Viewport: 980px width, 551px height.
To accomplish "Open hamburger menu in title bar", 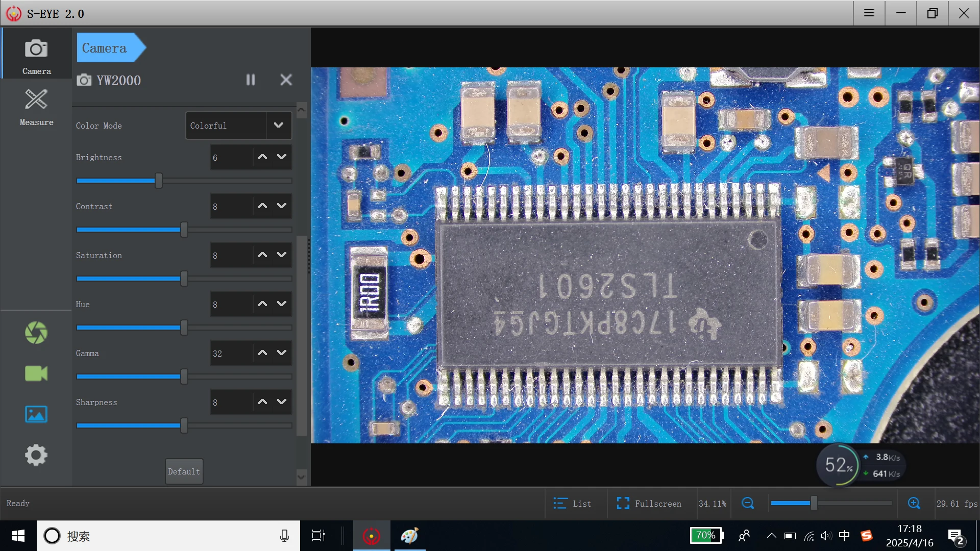I will (869, 13).
